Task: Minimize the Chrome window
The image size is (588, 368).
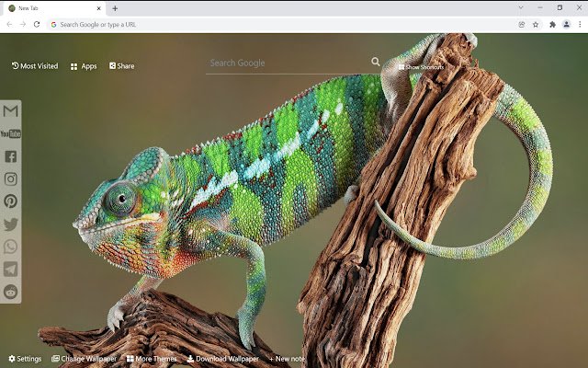Action: click(x=540, y=7)
